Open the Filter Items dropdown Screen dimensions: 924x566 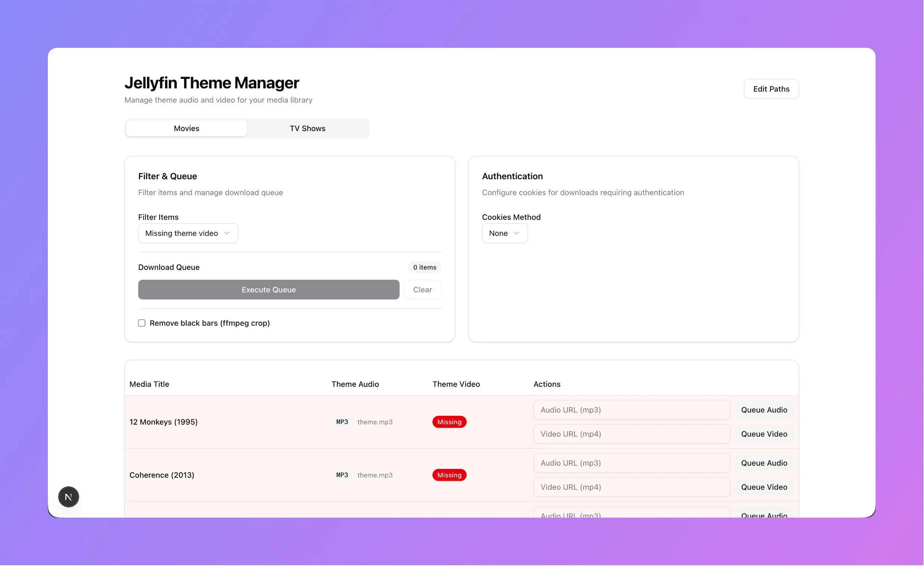tap(188, 233)
